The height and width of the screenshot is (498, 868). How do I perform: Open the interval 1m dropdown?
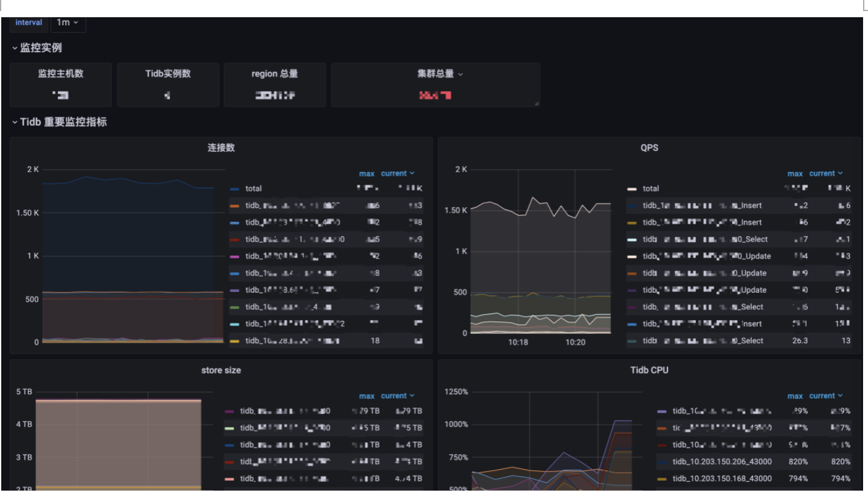tap(67, 23)
